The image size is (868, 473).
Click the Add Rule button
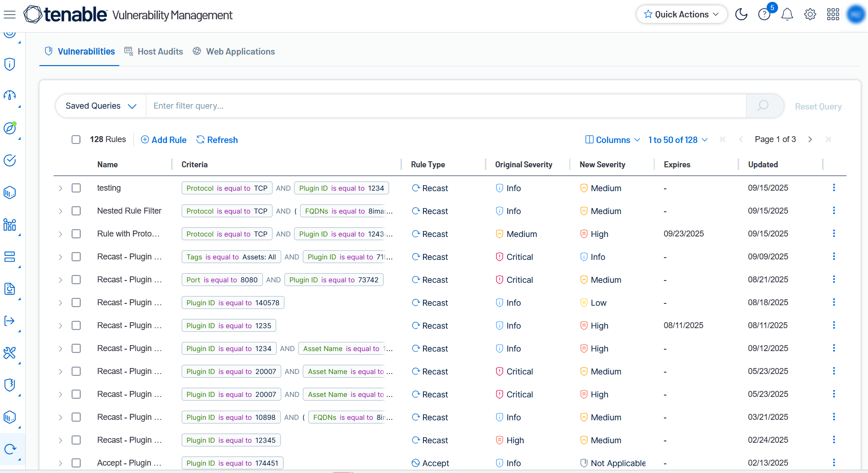pos(164,140)
